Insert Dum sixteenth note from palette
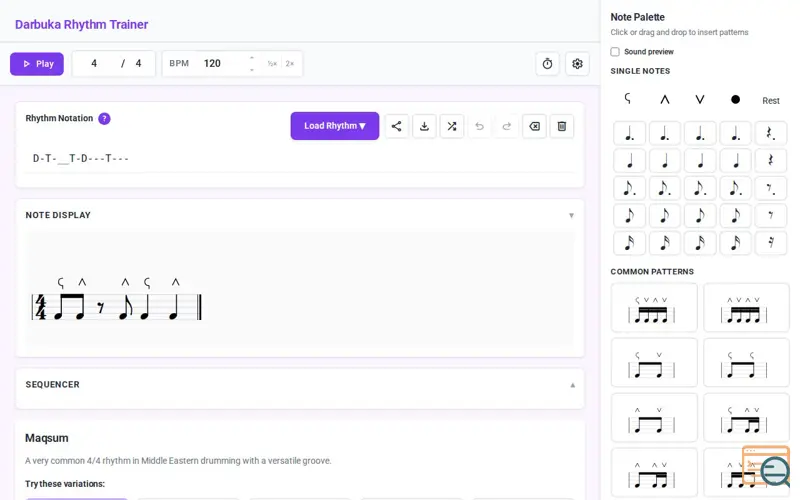 pos(630,243)
